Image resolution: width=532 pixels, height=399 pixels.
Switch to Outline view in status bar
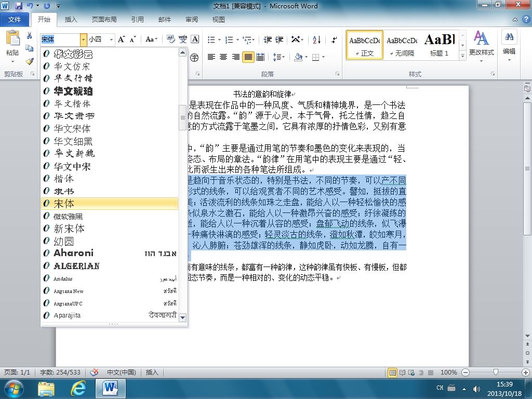point(421,373)
